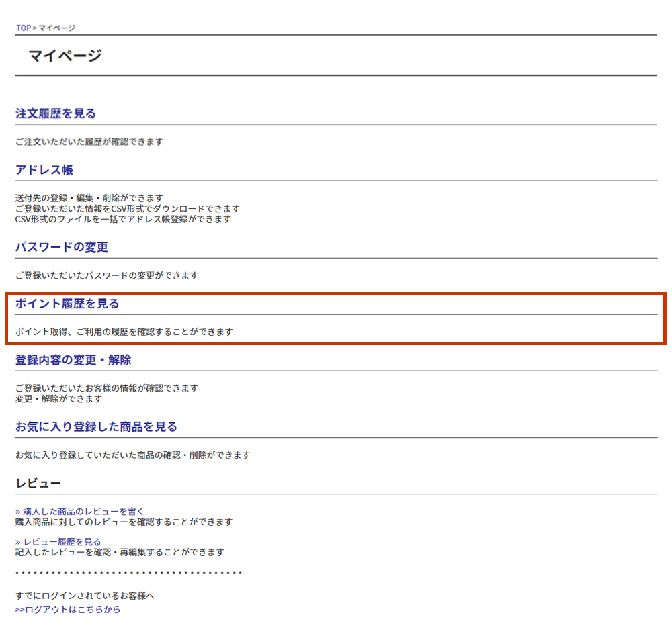This screenshot has width=672, height=638.
Task: Click the CSV一括アドレス帳登録 description line
Action: pos(123,219)
